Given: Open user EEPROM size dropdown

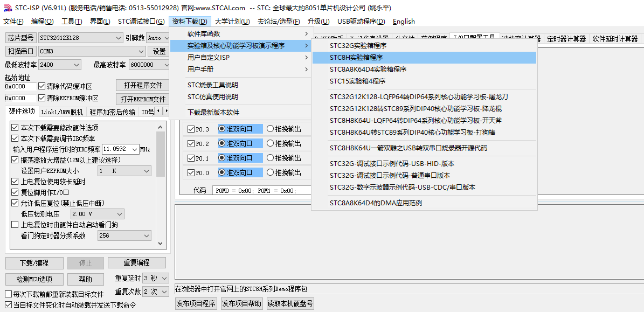Looking at the screenshot, I should [x=124, y=171].
